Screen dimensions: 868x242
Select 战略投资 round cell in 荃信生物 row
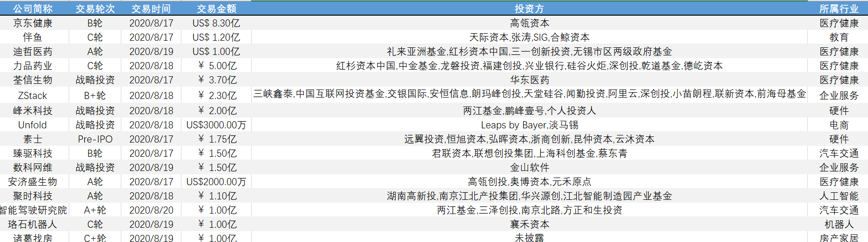tap(95, 80)
